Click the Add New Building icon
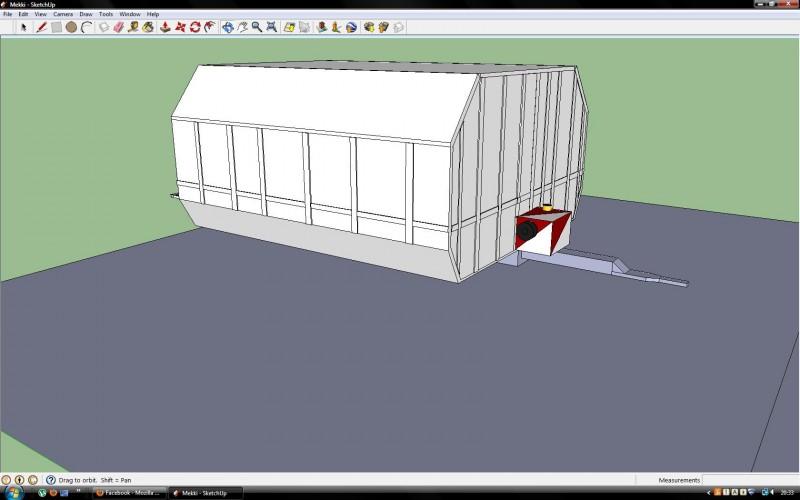Image resolution: width=800 pixels, height=500 pixels. point(321,27)
